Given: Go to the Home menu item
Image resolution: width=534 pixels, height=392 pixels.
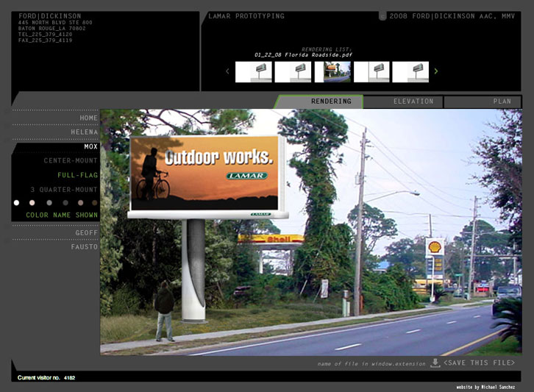Looking at the screenshot, I should point(88,118).
